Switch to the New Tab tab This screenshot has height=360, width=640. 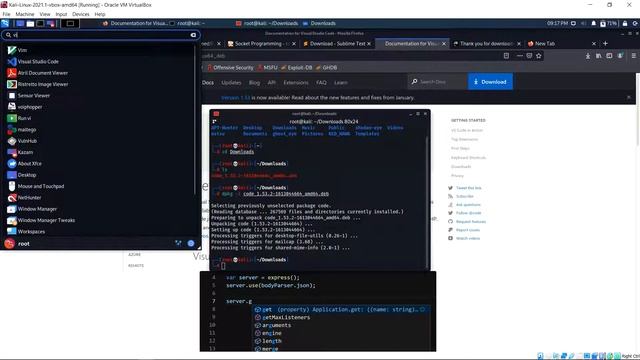[x=562, y=44]
